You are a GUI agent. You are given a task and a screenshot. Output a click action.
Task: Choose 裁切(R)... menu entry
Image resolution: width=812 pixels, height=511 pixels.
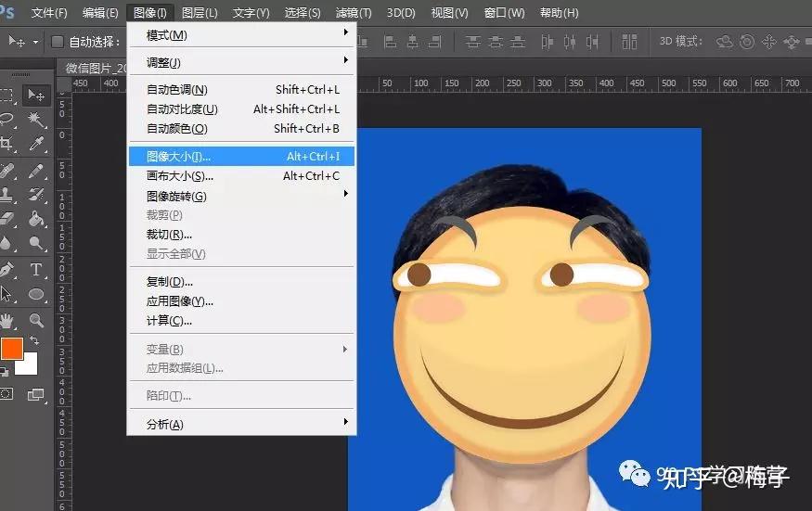click(x=242, y=235)
